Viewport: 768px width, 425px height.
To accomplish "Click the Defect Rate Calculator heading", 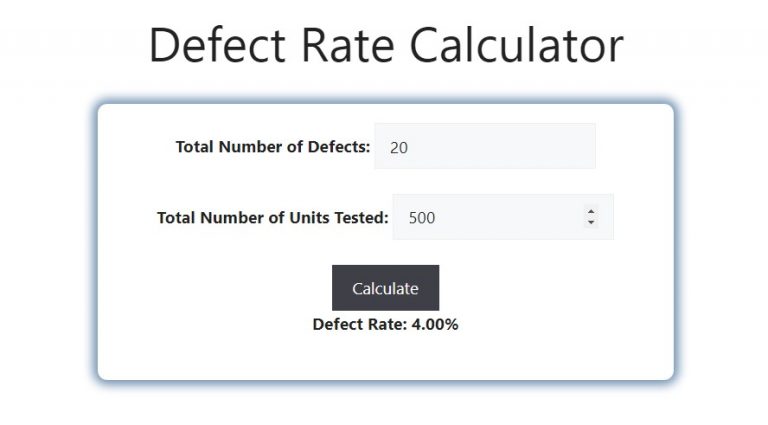I will (x=386, y=46).
